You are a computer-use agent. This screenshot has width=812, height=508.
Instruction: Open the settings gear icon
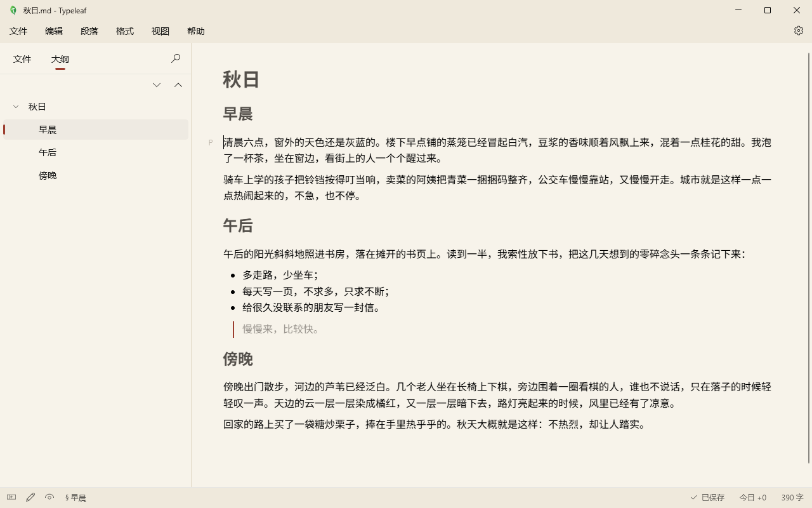pos(799,30)
